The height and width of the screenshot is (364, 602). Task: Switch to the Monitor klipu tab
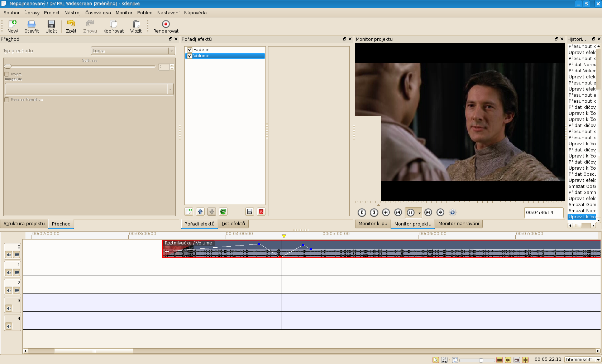pos(373,224)
